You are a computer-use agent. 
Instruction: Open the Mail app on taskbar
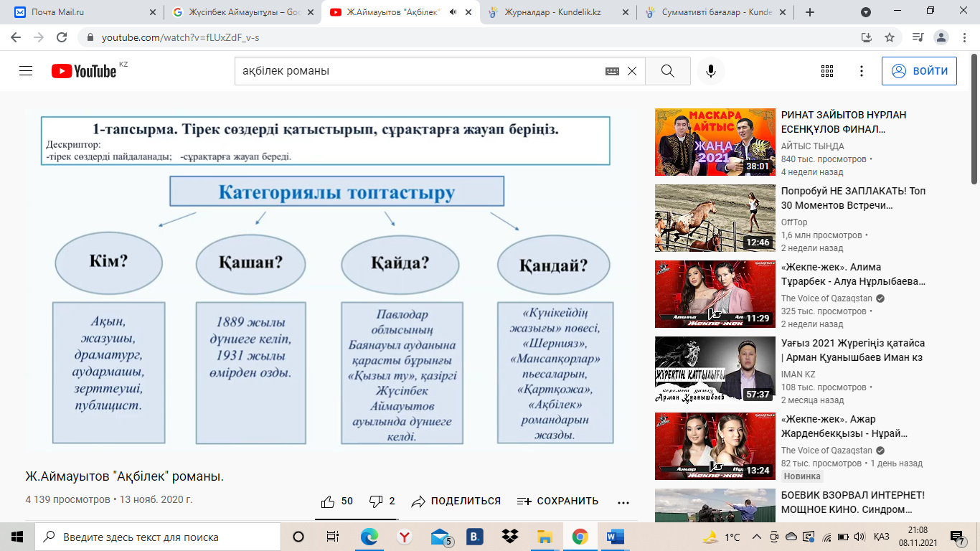pyautogui.click(x=440, y=537)
